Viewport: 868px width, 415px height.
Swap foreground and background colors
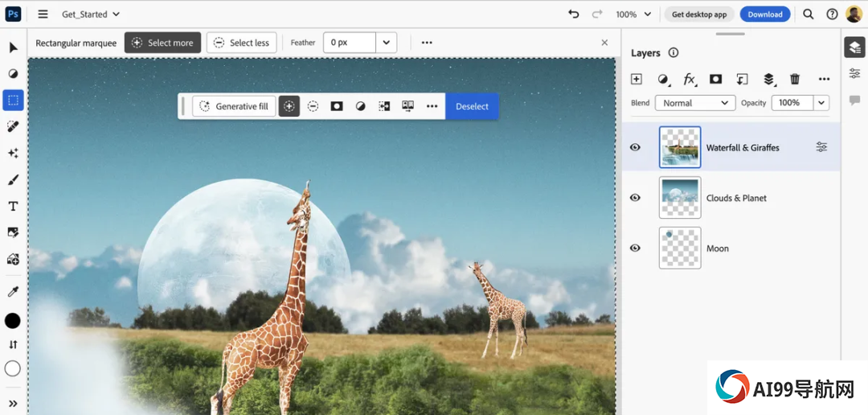click(14, 345)
